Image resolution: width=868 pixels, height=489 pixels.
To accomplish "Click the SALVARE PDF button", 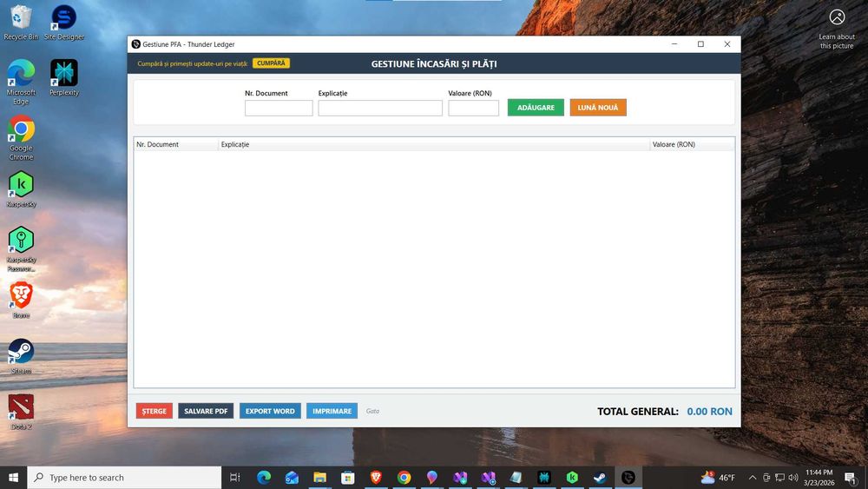I will (206, 411).
